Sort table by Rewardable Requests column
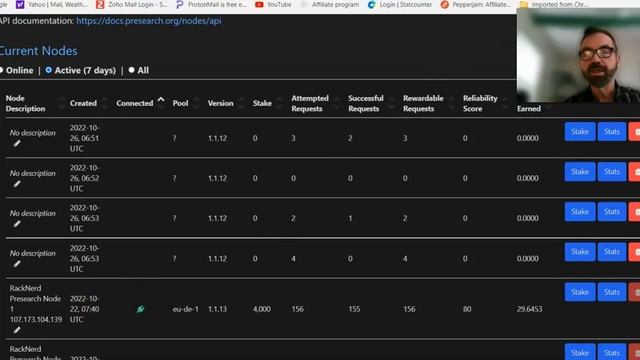Viewport: 640px width, 360px height. pyautogui.click(x=429, y=103)
